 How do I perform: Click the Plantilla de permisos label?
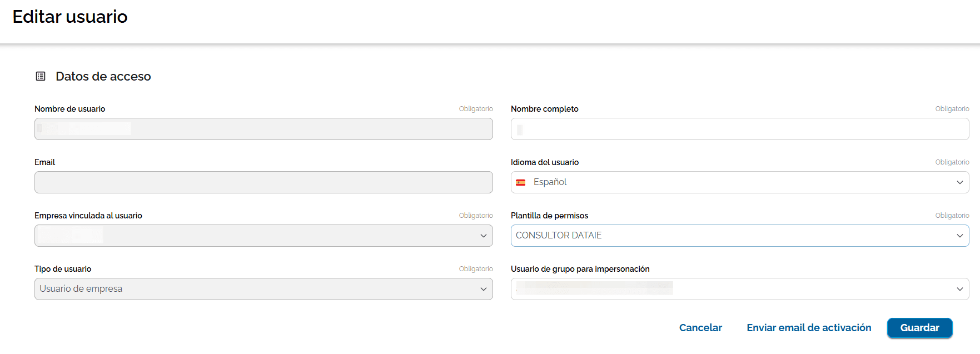pos(549,216)
